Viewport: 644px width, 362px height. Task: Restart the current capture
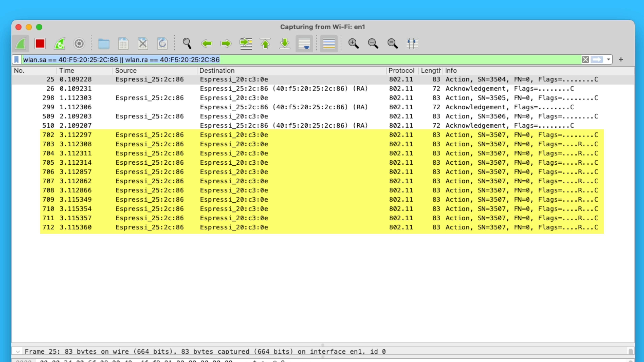(x=60, y=44)
